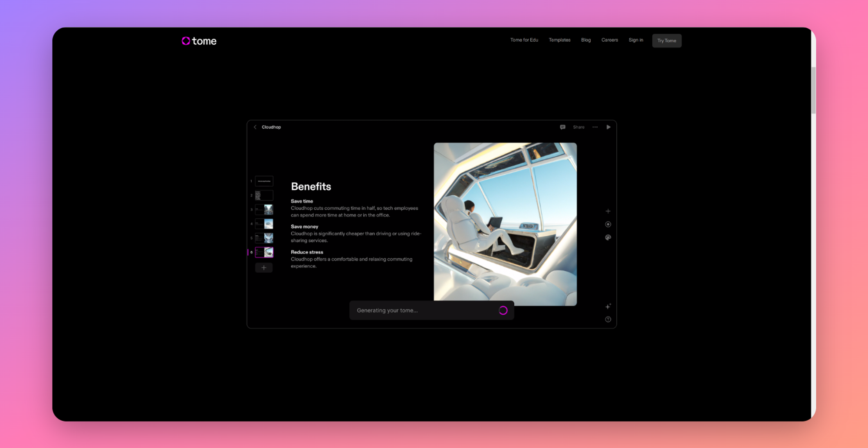868x448 pixels.
Task: Click the Benefits heading
Action: point(311,187)
